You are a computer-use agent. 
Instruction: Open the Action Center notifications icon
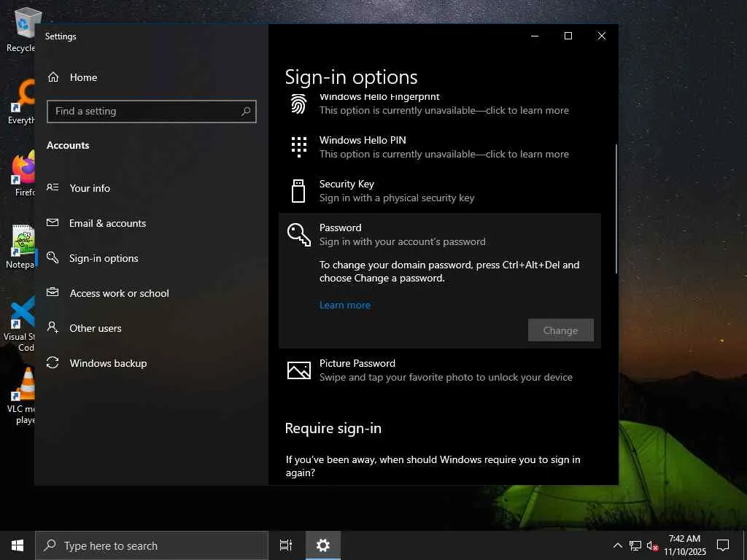[x=723, y=545]
